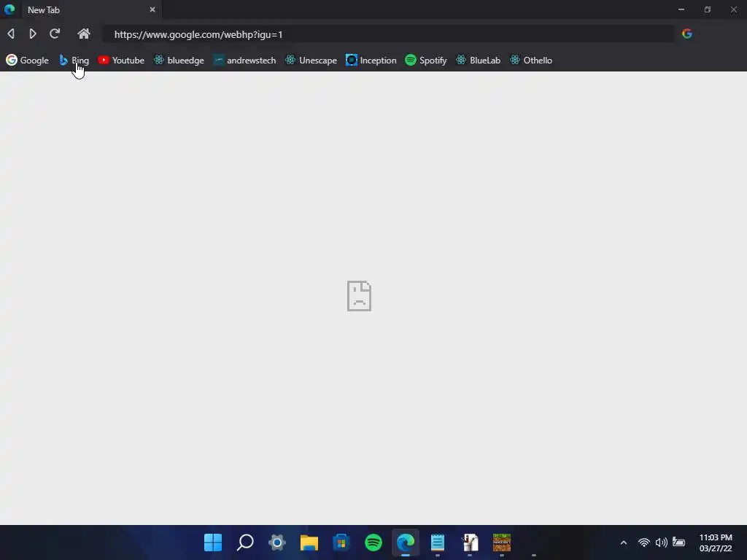Open the Google bookmark
Image resolution: width=747 pixels, height=560 pixels.
[27, 61]
